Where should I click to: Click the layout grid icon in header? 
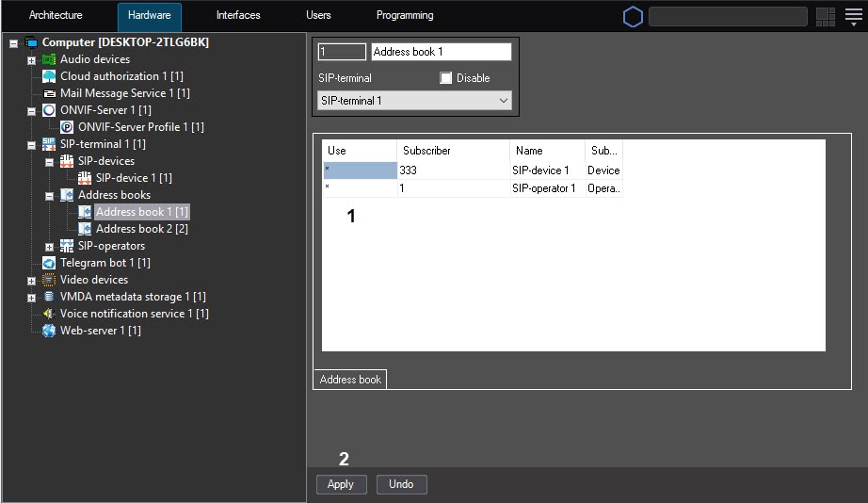tap(826, 16)
